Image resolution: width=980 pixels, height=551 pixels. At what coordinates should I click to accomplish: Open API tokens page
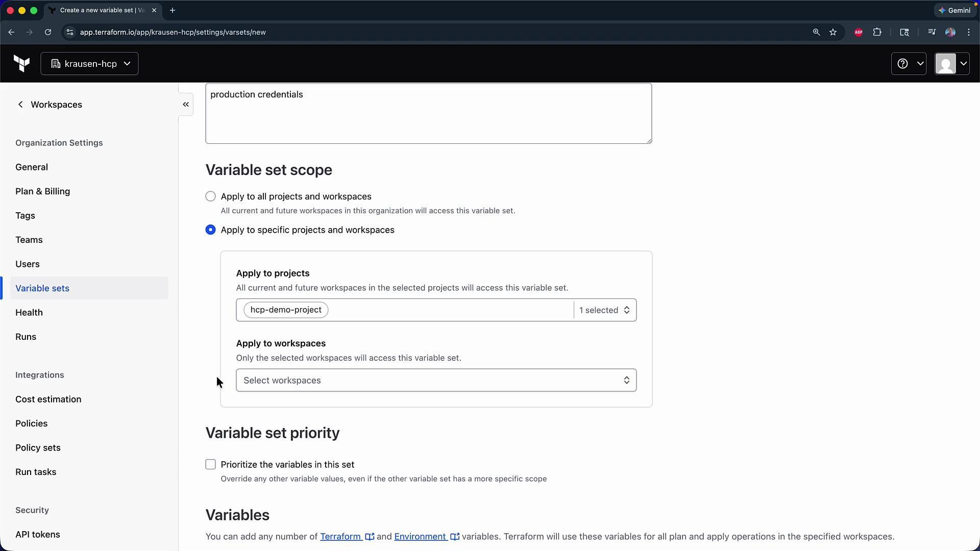(x=38, y=535)
